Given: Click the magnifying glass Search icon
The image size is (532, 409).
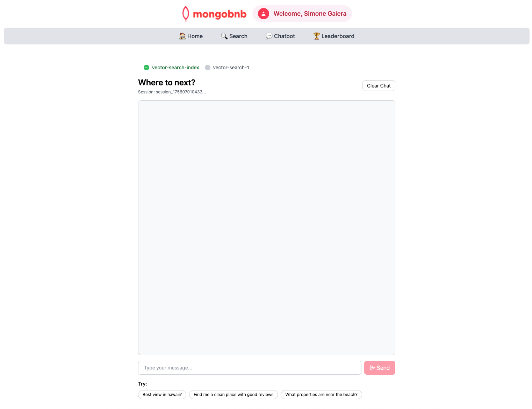Looking at the screenshot, I should (x=224, y=36).
